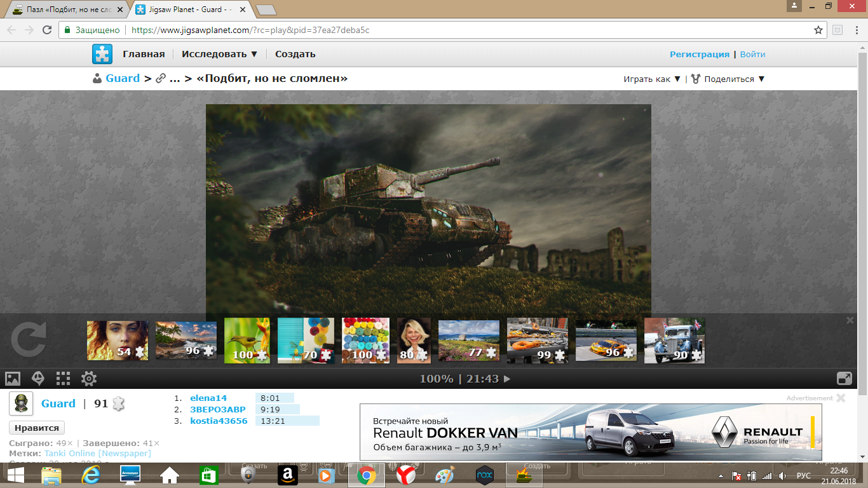The height and width of the screenshot is (488, 868).
Task: Open the 90-piece vintage car puzzle
Action: click(675, 341)
